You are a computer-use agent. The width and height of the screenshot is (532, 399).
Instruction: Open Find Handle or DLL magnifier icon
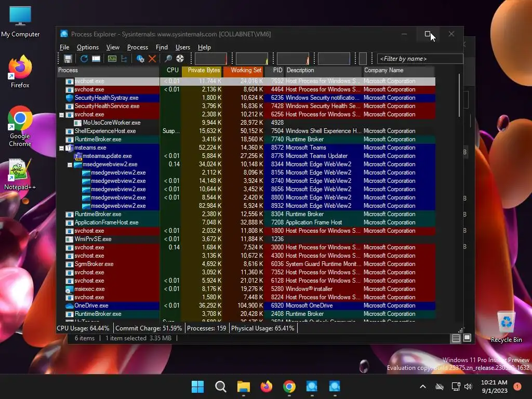(x=168, y=59)
